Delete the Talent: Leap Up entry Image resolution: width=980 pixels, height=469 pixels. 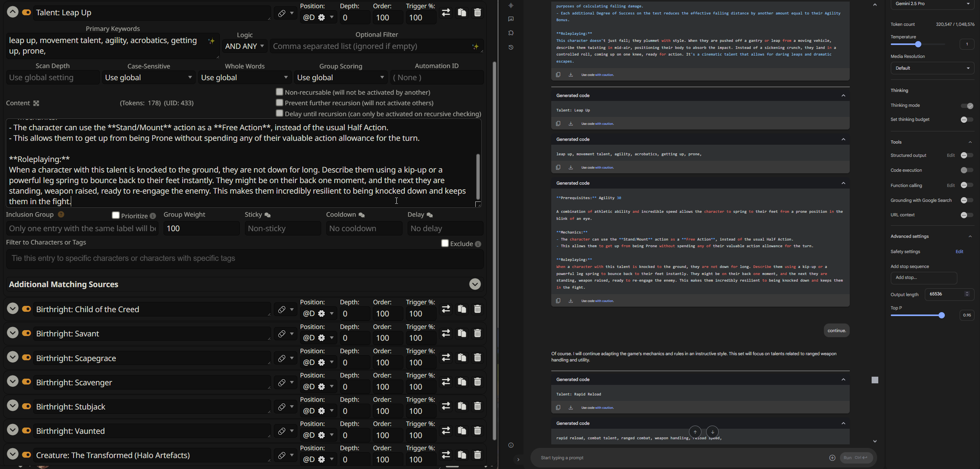477,13
